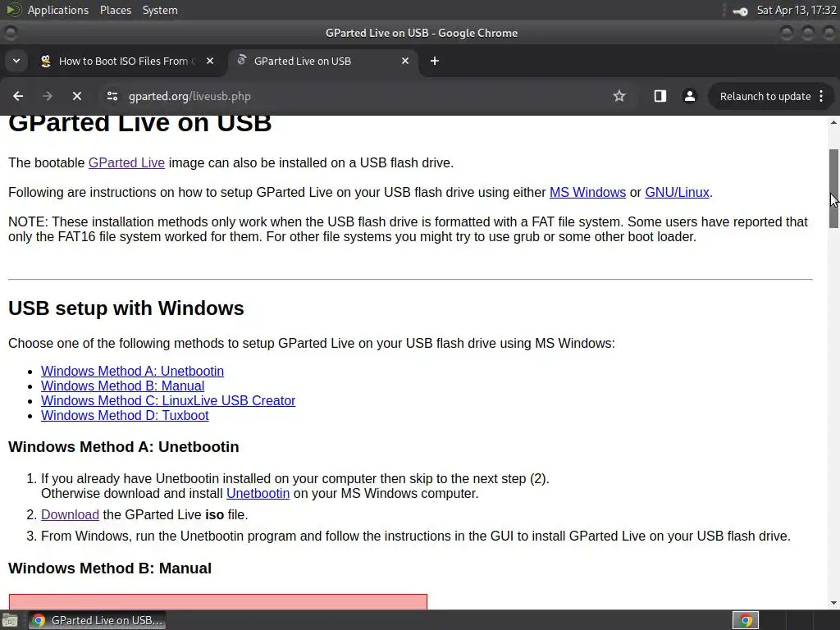Stop loading the page
This screenshot has height=630, width=840.
coord(76,96)
